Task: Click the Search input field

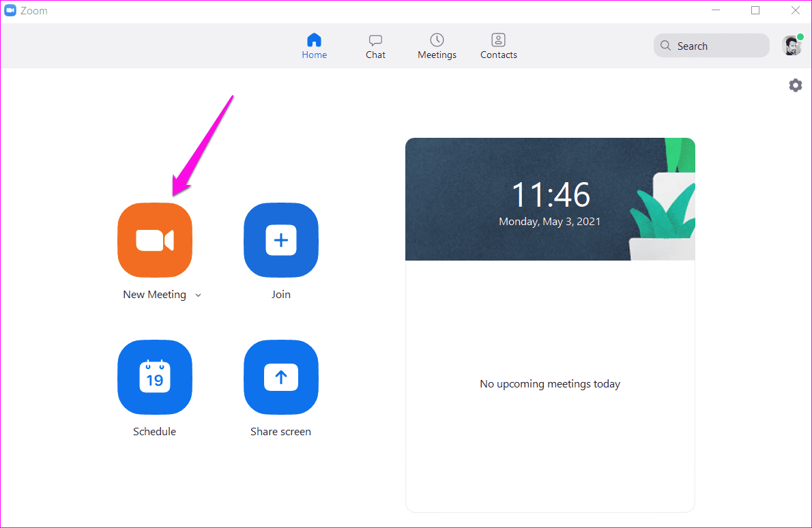Action: coord(712,46)
